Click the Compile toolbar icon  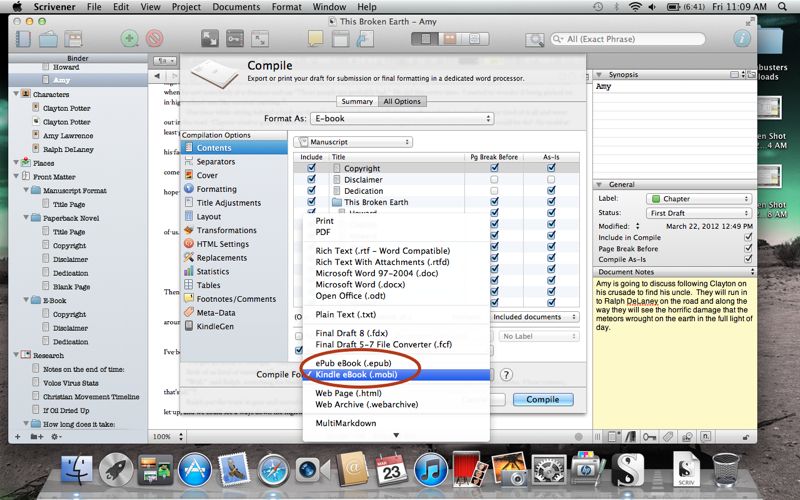coord(365,39)
